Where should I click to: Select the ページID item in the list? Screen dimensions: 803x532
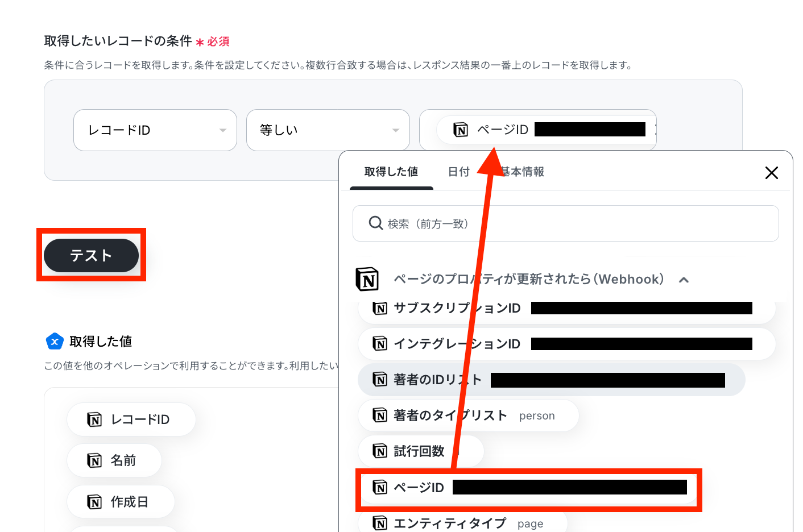529,488
